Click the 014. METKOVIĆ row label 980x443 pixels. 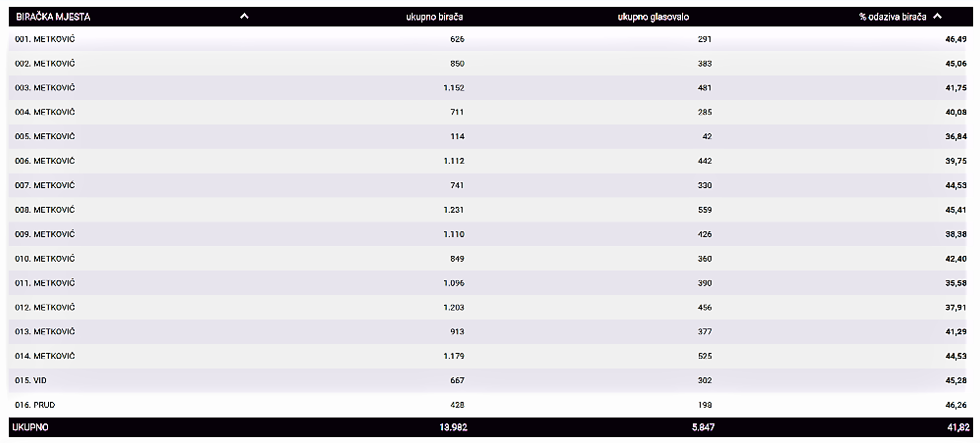tap(45, 356)
